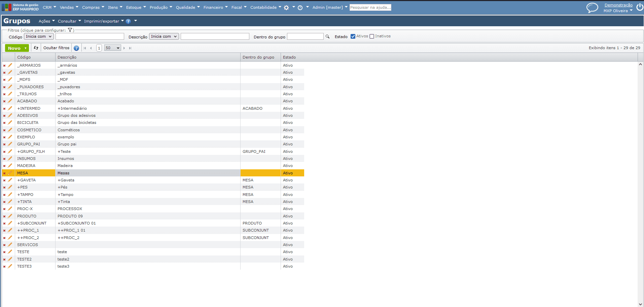Viewport: 644px width, 307px height.
Task: Open the Vendas menu
Action: (x=69, y=7)
